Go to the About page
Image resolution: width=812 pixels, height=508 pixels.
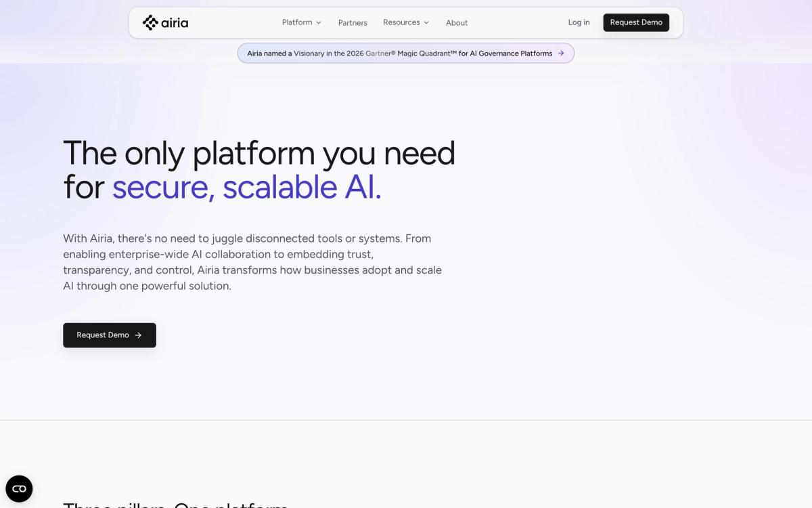457,23
